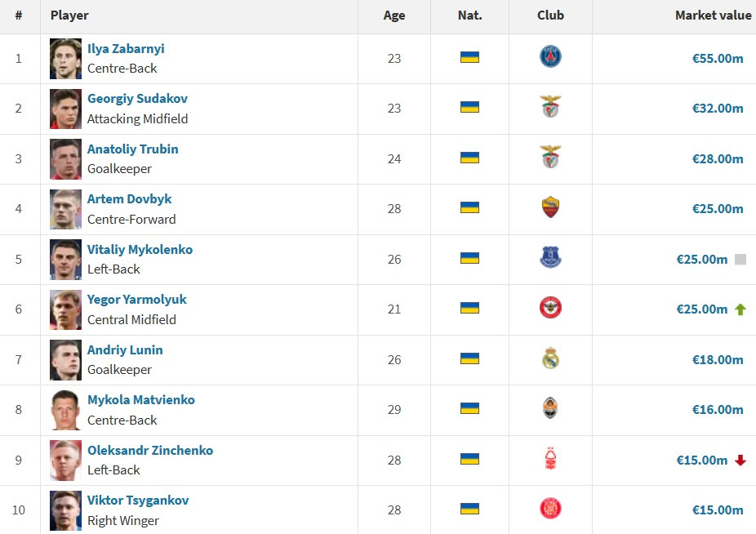Click red down arrow for Oleksandr Zinchenko
756x534 pixels.
740,460
